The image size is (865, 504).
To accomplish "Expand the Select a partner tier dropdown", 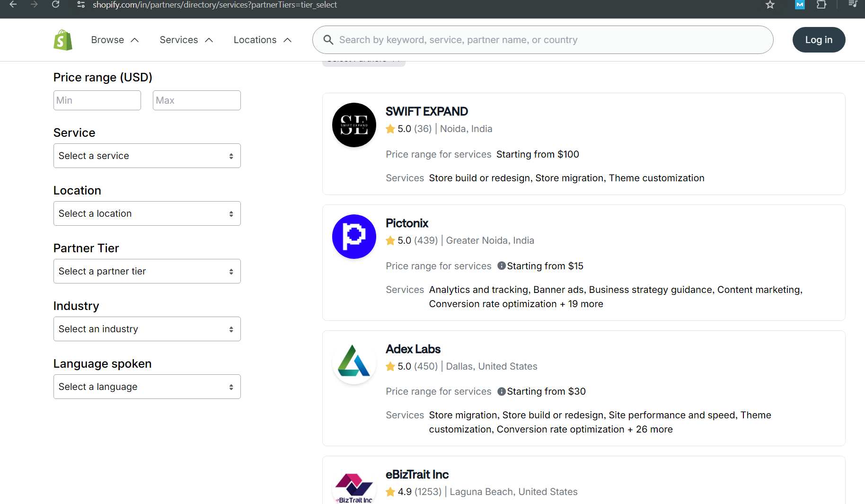I will click(x=147, y=271).
